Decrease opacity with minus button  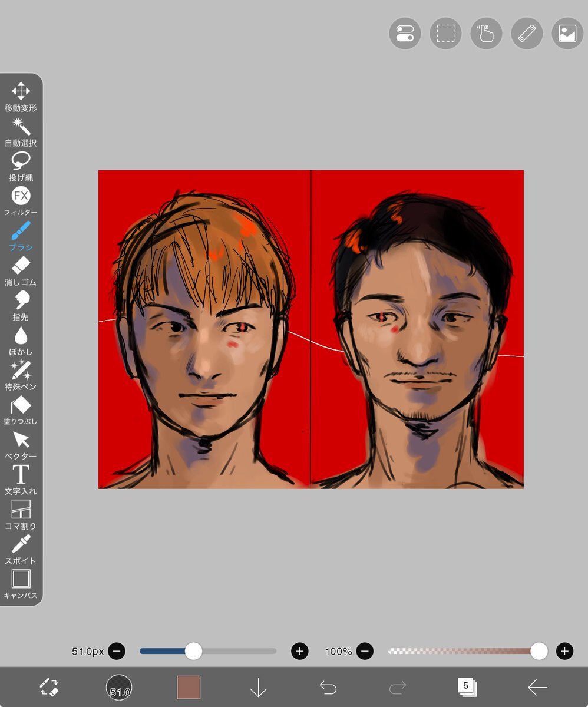(x=365, y=651)
